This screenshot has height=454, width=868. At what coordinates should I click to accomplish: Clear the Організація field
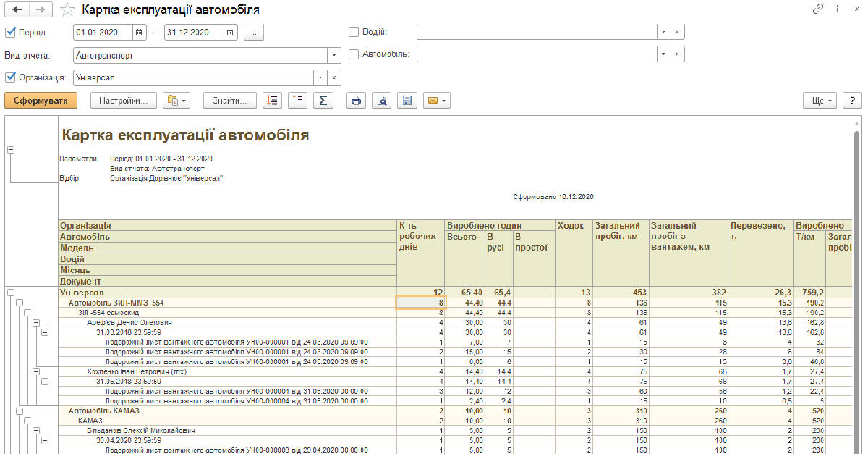[x=334, y=77]
